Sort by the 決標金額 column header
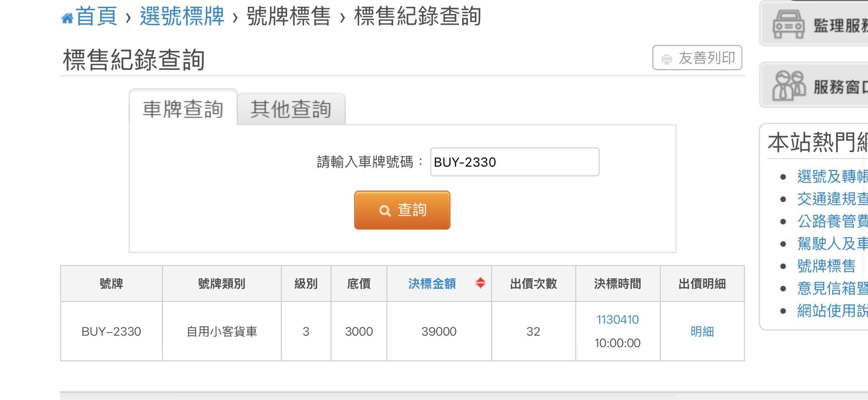Screen dimensions: 868x400 (432, 284)
